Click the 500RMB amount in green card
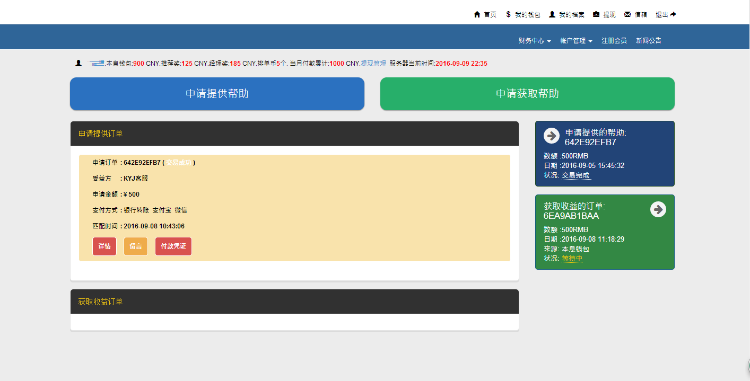The height and width of the screenshot is (381, 750). click(574, 229)
